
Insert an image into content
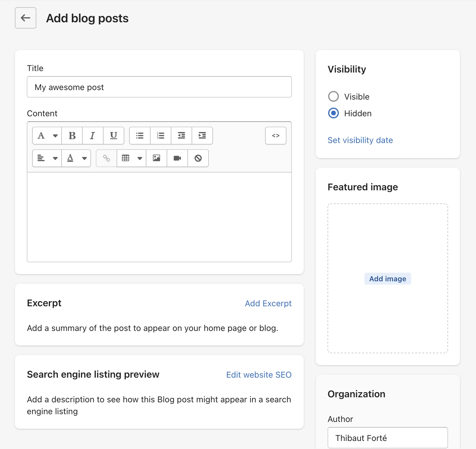tap(156, 158)
